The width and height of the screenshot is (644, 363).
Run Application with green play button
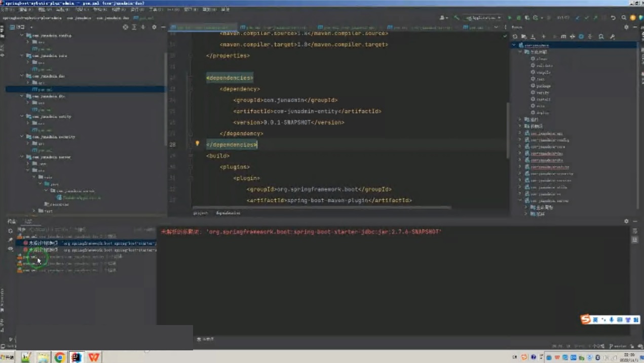tap(510, 18)
